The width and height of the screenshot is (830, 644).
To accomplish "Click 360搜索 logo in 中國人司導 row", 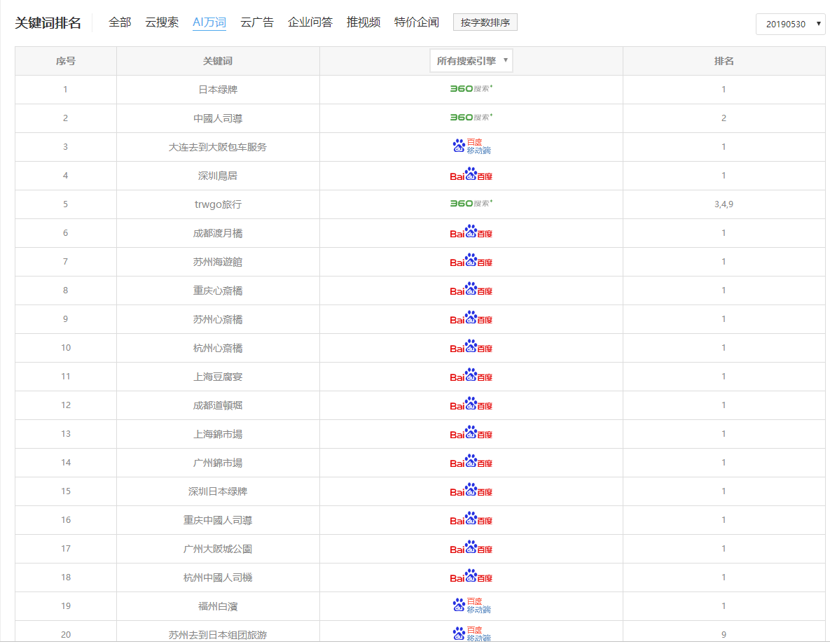I will tap(471, 118).
